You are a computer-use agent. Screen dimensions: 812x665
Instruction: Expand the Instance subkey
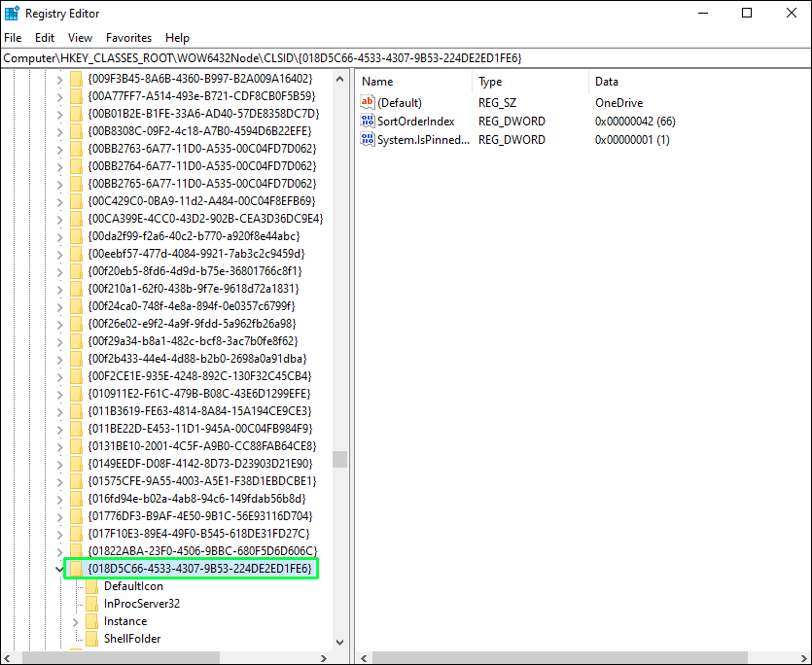pyautogui.click(x=76, y=622)
